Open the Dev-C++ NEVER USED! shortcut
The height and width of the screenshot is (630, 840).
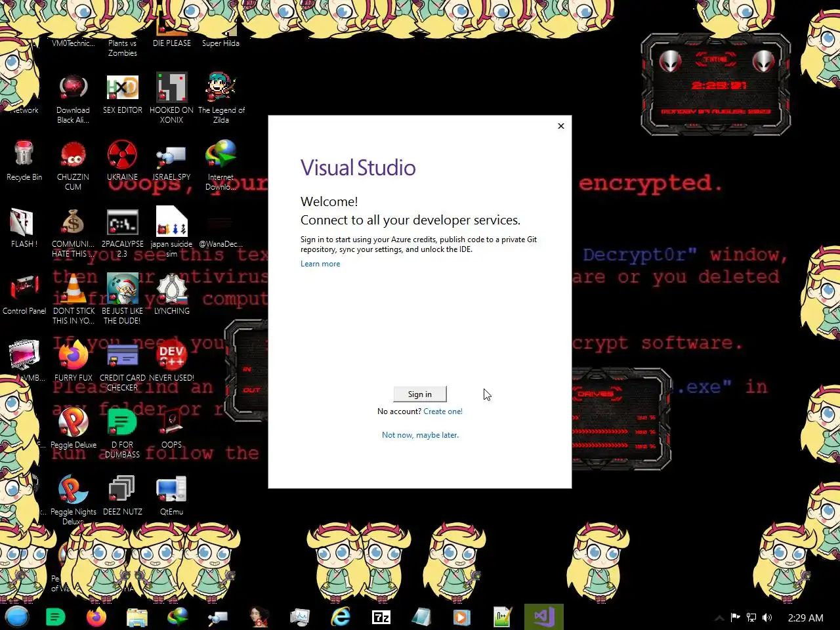[171, 362]
